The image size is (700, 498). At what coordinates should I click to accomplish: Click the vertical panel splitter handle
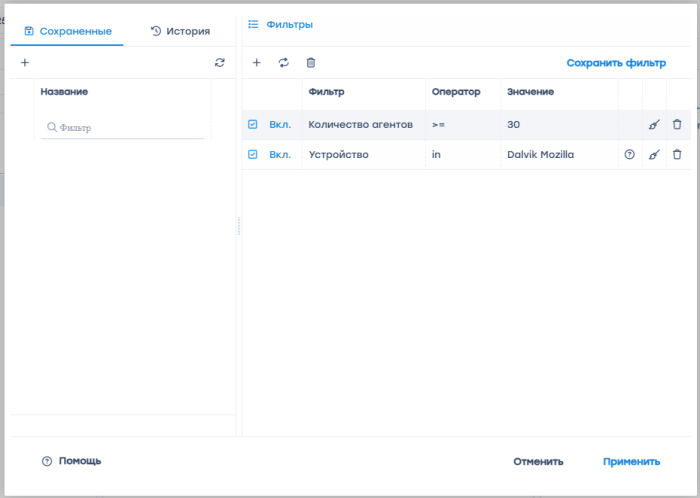pos(239,226)
